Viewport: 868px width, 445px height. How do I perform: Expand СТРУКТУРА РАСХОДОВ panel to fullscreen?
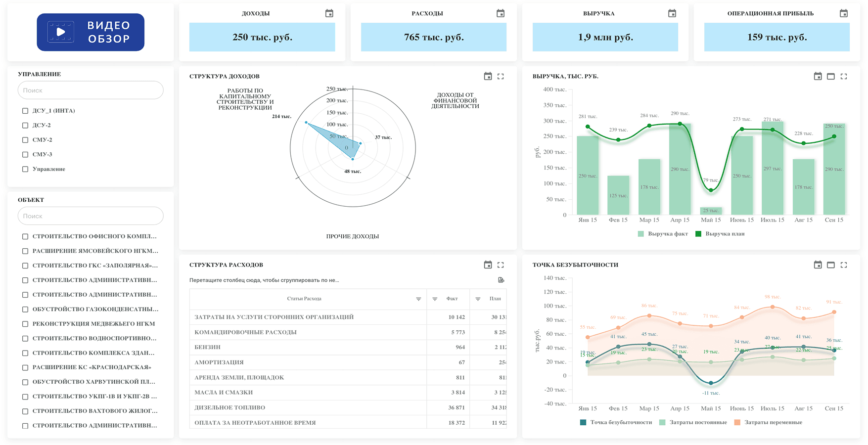pyautogui.click(x=501, y=265)
